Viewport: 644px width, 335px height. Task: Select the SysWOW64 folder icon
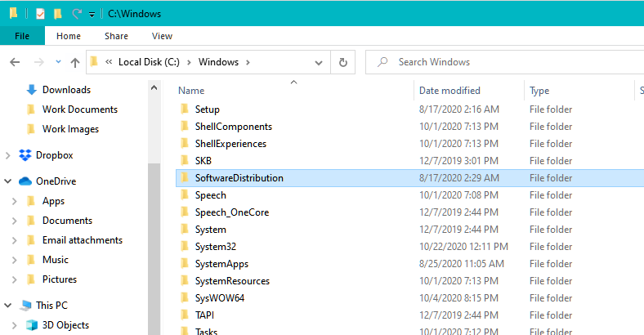(185, 298)
